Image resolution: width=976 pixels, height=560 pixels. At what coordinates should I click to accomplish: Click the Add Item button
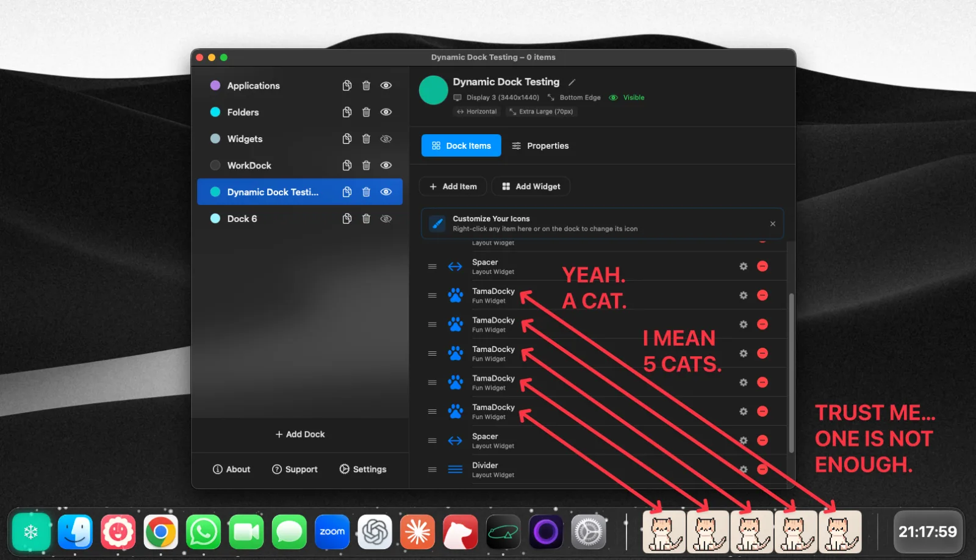(x=453, y=187)
